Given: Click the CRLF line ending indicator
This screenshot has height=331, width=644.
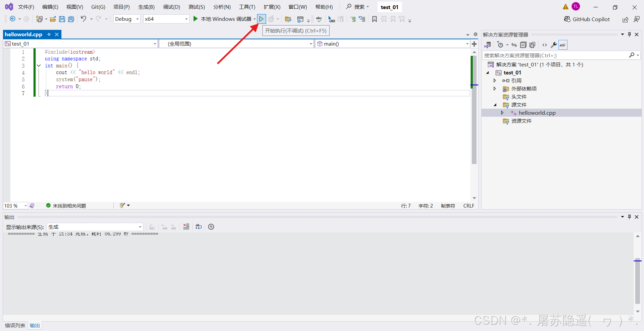Looking at the screenshot, I should (469, 206).
